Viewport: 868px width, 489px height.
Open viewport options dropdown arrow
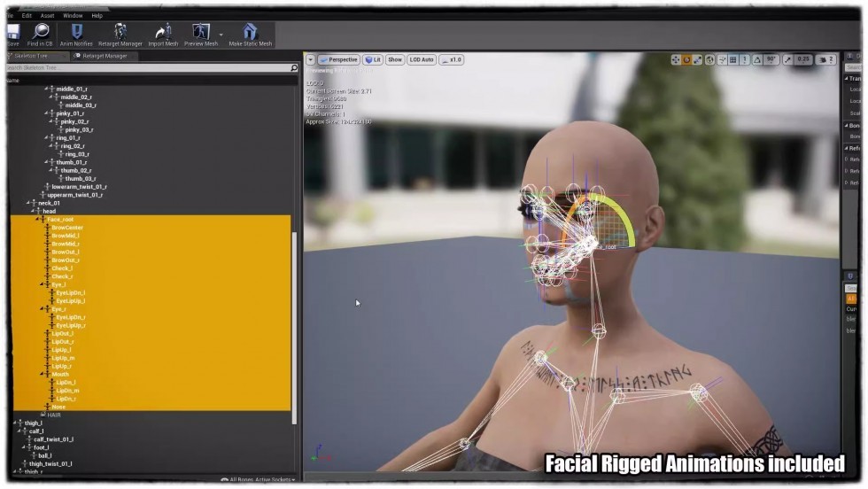coord(311,60)
